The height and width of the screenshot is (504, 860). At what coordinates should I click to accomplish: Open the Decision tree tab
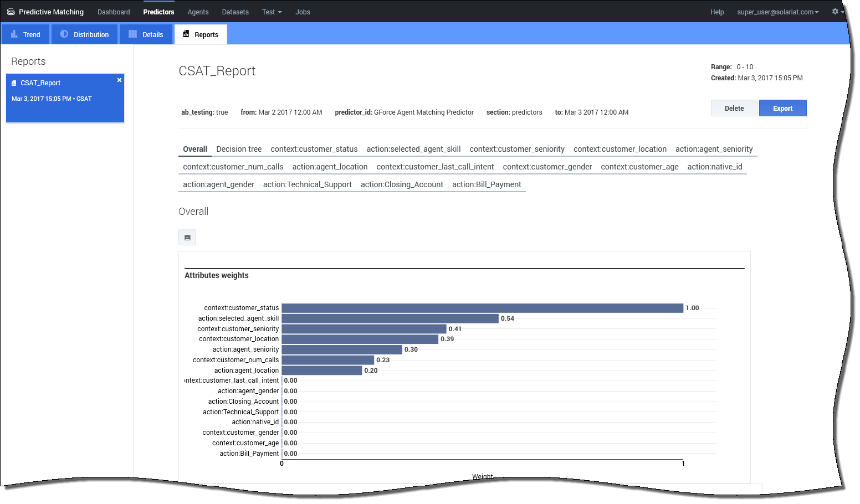tap(239, 149)
